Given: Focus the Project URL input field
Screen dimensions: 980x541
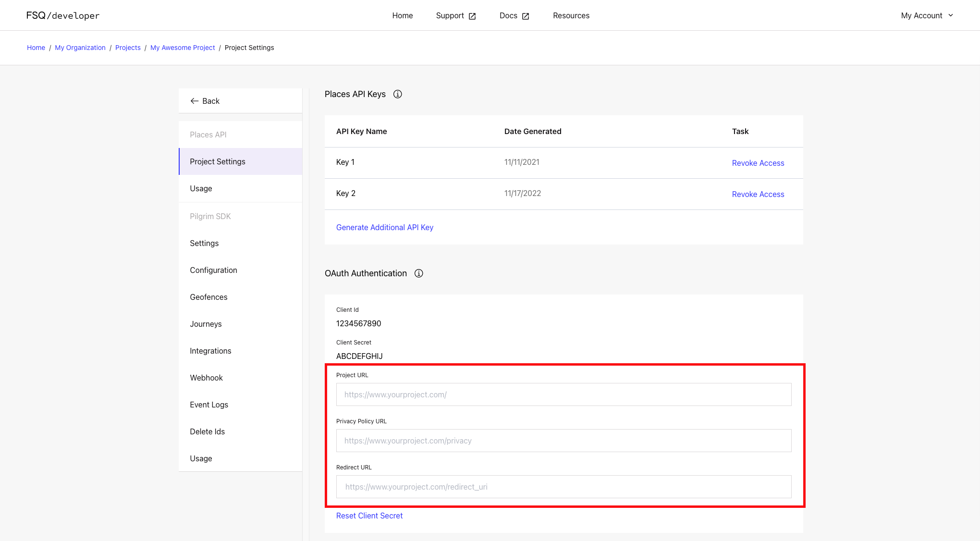Looking at the screenshot, I should [563, 394].
